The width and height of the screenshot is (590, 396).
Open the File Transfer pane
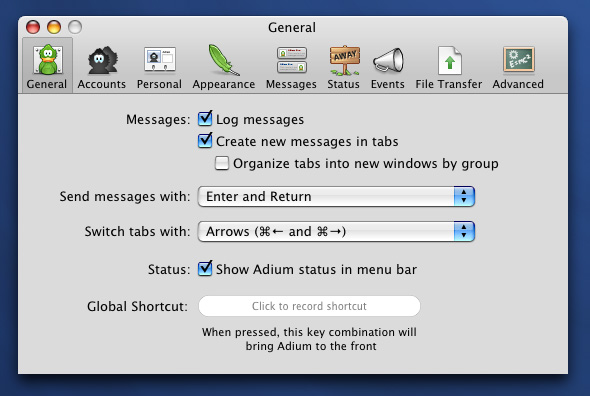pos(449,68)
